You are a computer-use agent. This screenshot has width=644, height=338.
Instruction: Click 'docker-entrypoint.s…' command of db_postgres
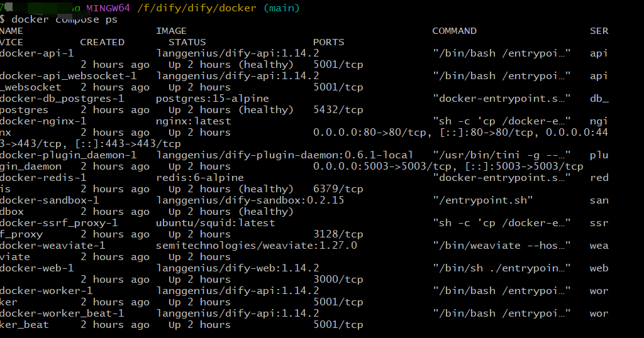[501, 99]
